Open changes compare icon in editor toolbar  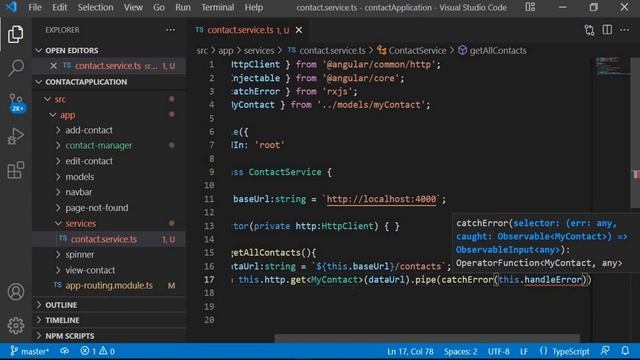tap(589, 30)
